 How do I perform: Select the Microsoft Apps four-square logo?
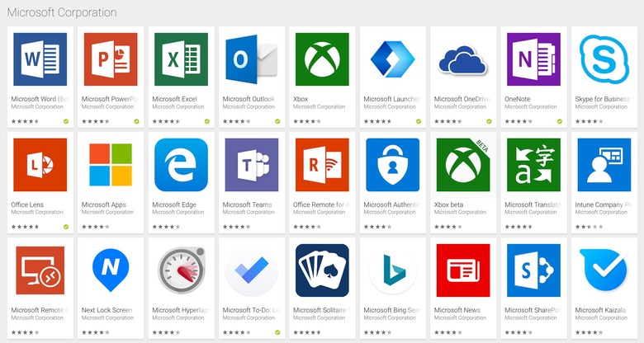coord(111,165)
